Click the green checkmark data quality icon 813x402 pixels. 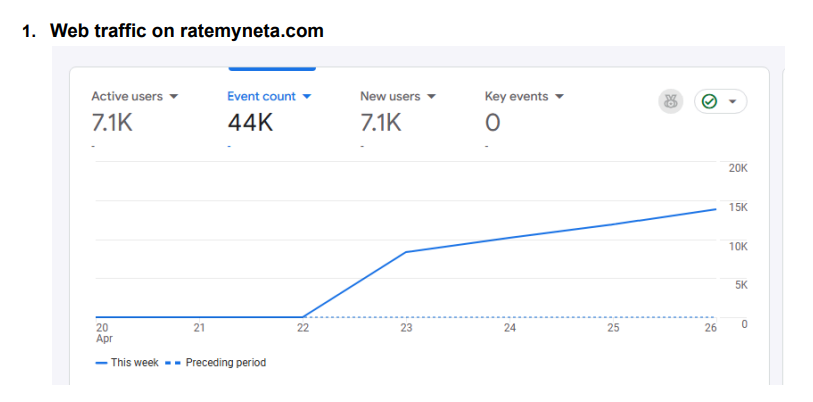(x=709, y=102)
